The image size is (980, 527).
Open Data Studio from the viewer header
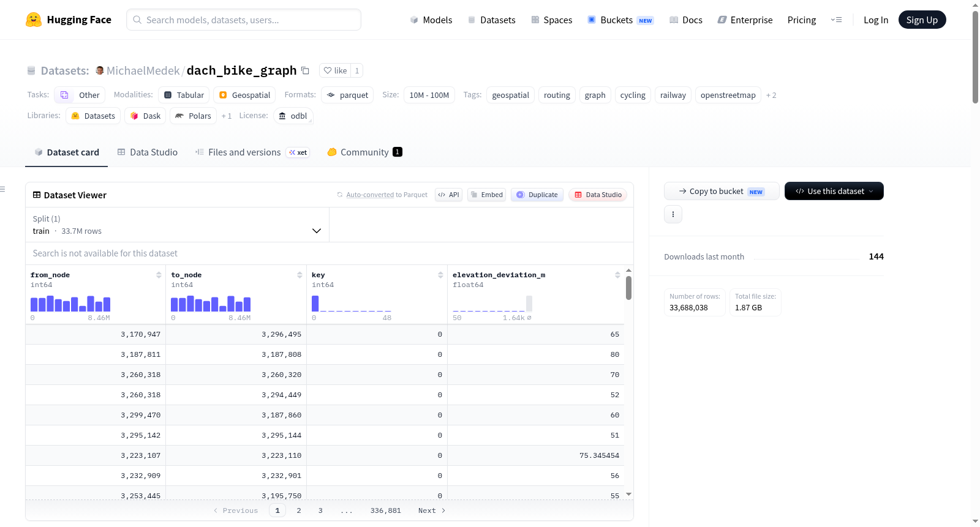598,195
